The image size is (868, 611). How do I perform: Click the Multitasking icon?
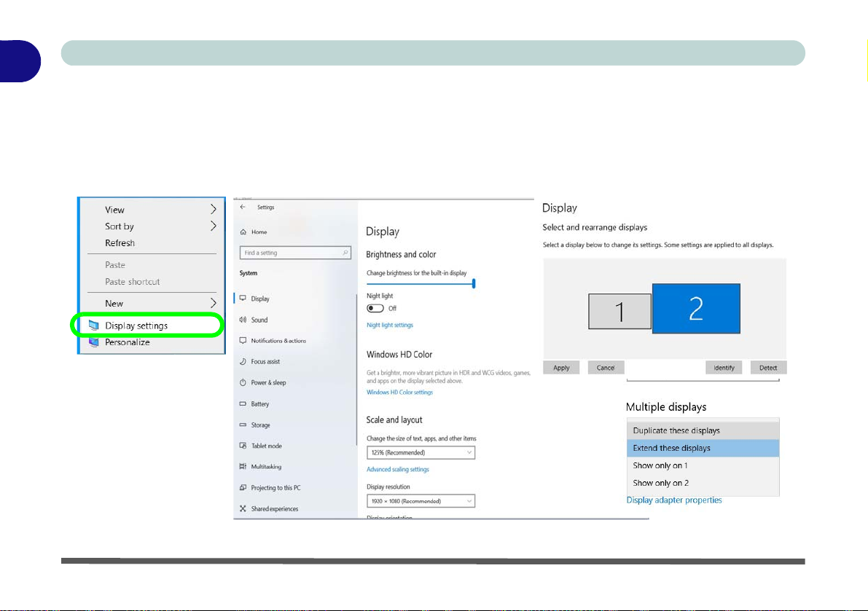coord(243,466)
